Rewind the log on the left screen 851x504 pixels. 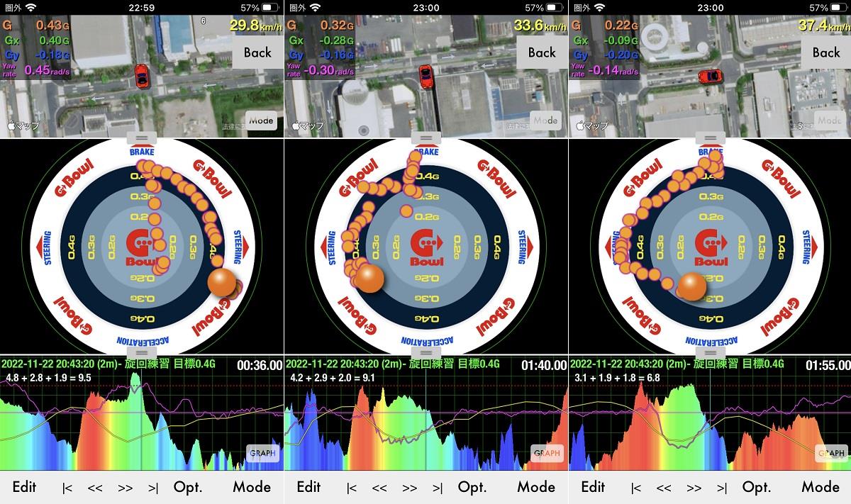point(95,488)
